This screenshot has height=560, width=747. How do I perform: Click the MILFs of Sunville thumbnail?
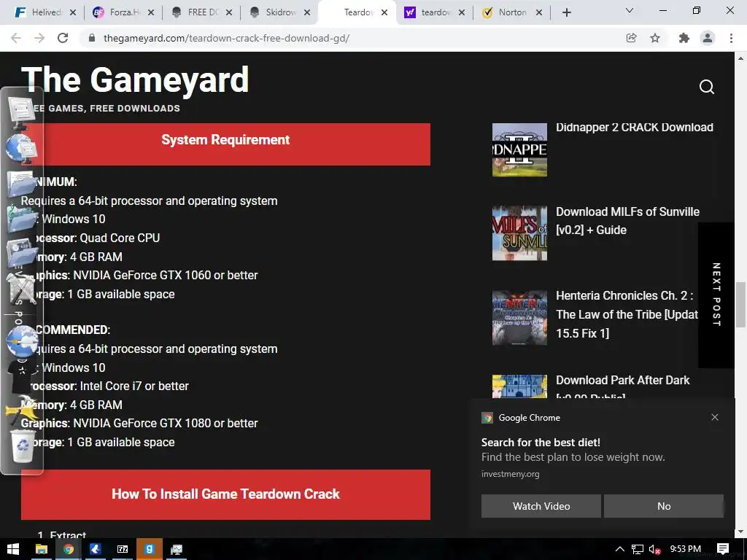[519, 233]
